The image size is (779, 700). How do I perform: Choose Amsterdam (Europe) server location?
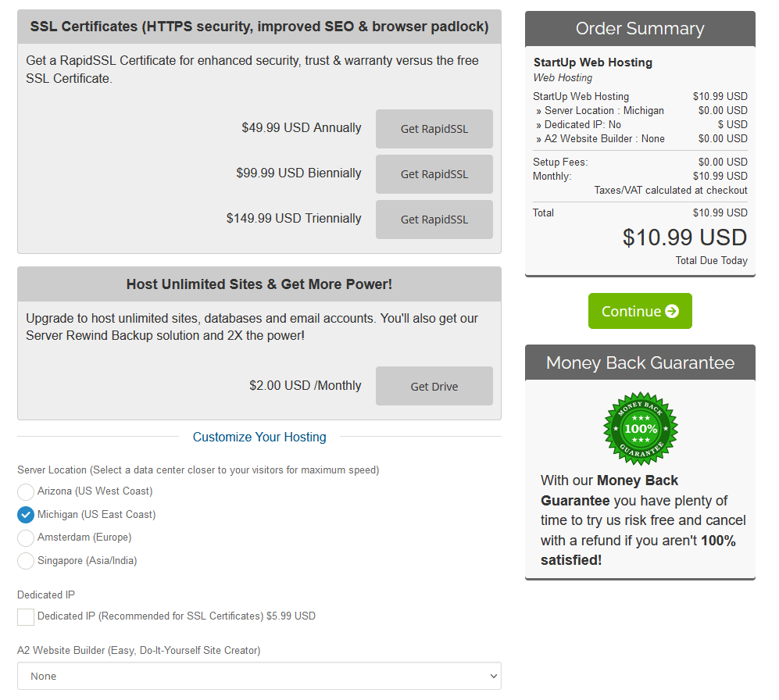pyautogui.click(x=26, y=537)
